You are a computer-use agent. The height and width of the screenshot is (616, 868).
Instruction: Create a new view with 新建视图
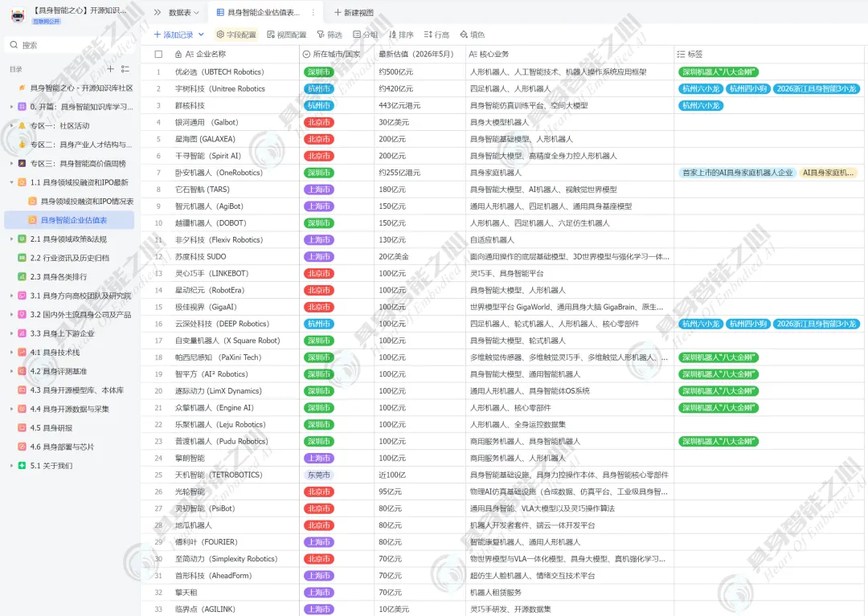[354, 12]
